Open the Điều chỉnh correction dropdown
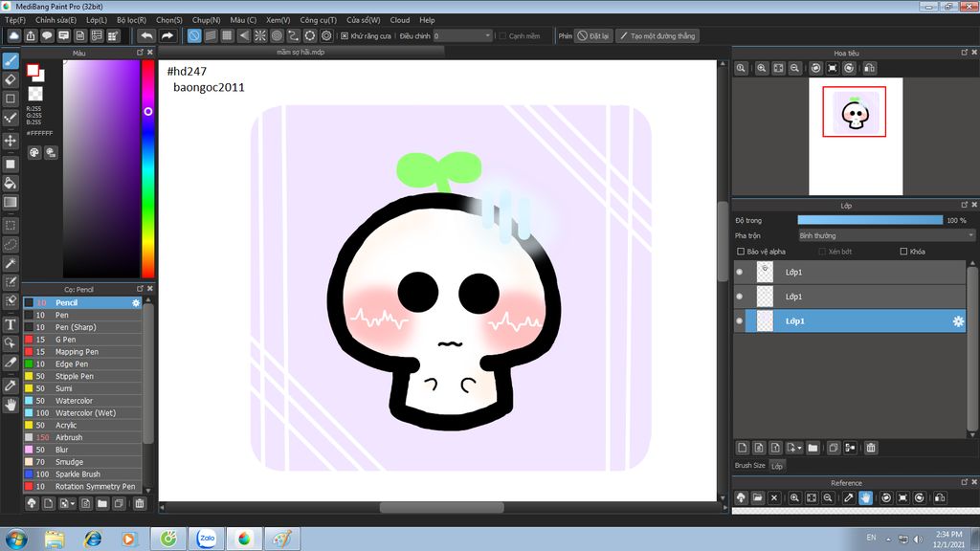The image size is (980, 551). (462, 36)
